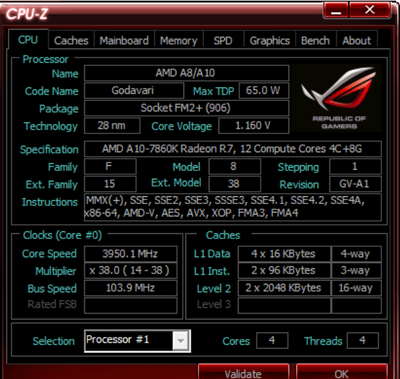Switch to the Bench tab

point(315,40)
